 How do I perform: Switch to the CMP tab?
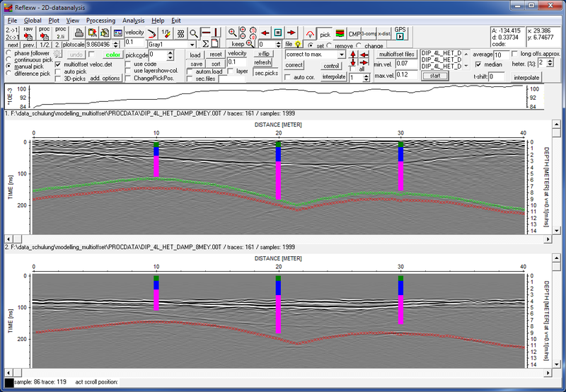pyautogui.click(x=354, y=34)
